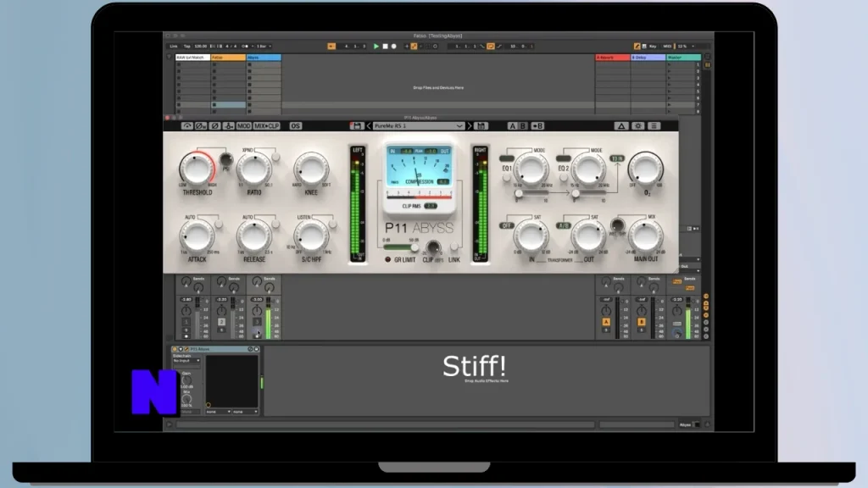Open the 1 Bar quantization dropdown
The width and height of the screenshot is (868, 488).
(x=264, y=47)
